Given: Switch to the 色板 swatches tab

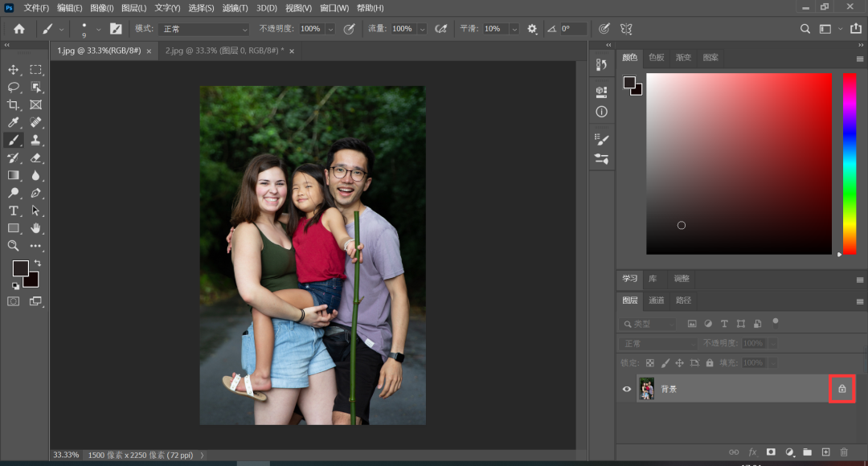Looking at the screenshot, I should click(657, 58).
